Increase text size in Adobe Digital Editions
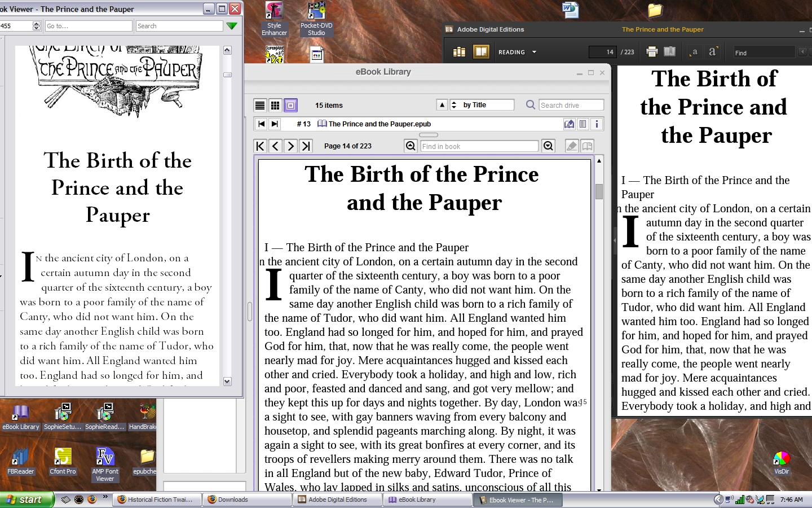The width and height of the screenshot is (812, 508). [x=713, y=52]
